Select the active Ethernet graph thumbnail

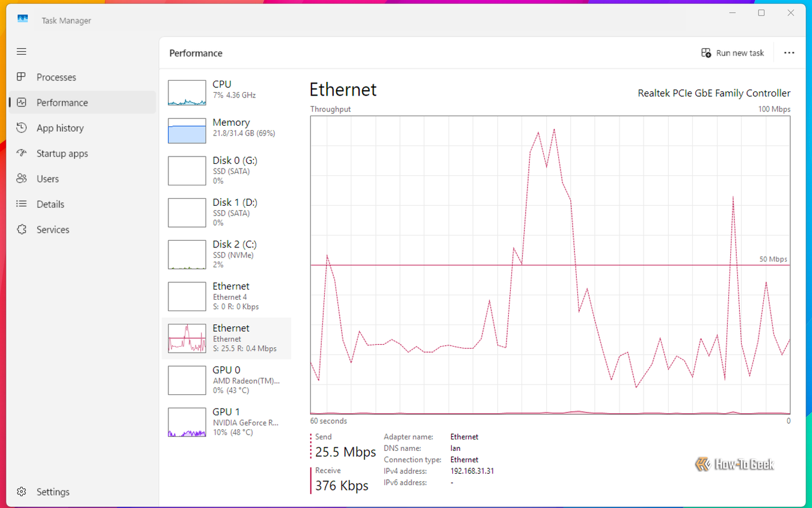187,338
